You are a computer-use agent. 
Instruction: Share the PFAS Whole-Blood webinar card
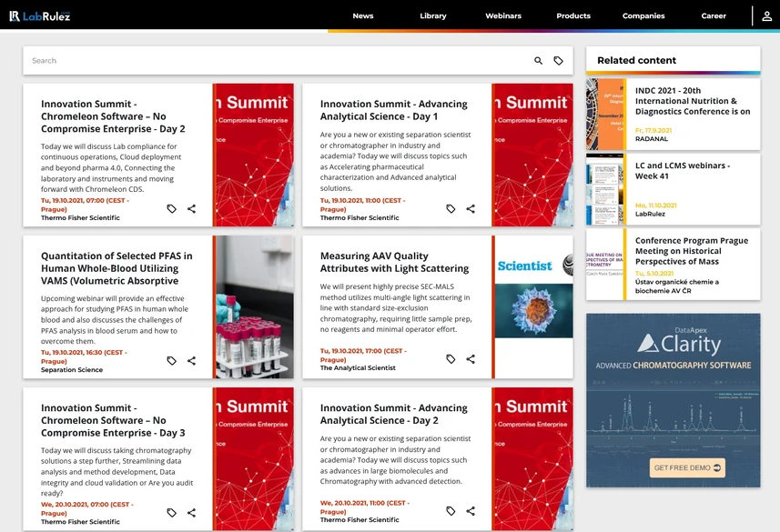point(191,360)
